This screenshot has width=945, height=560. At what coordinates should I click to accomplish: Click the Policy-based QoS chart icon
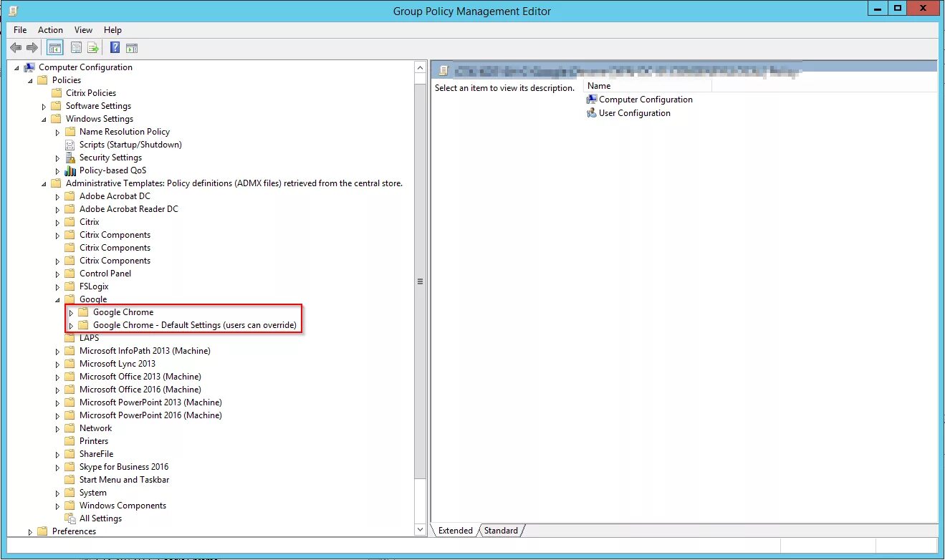coord(70,170)
